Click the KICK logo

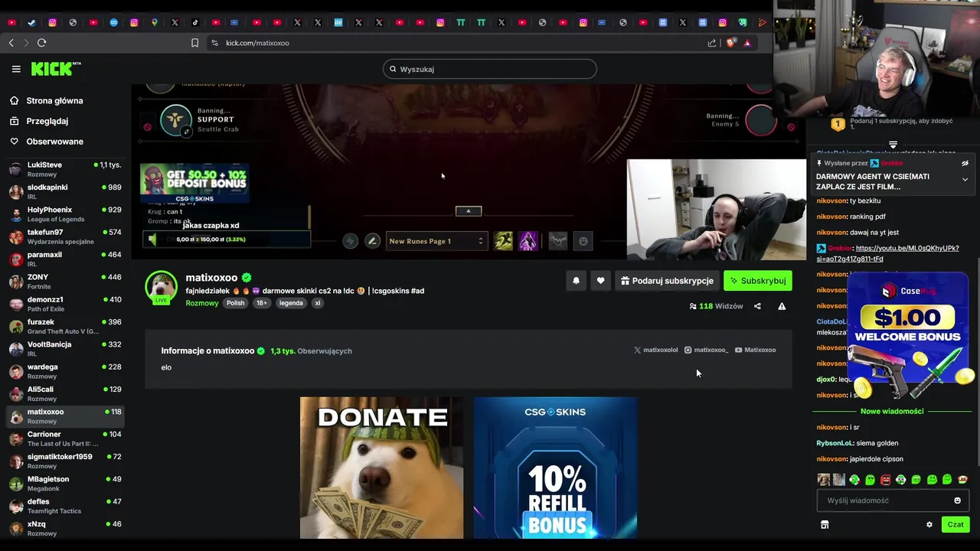click(56, 69)
